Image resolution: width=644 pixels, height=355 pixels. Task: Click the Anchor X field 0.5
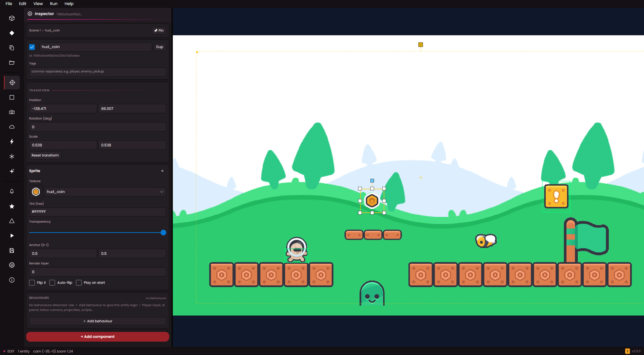tap(63, 254)
